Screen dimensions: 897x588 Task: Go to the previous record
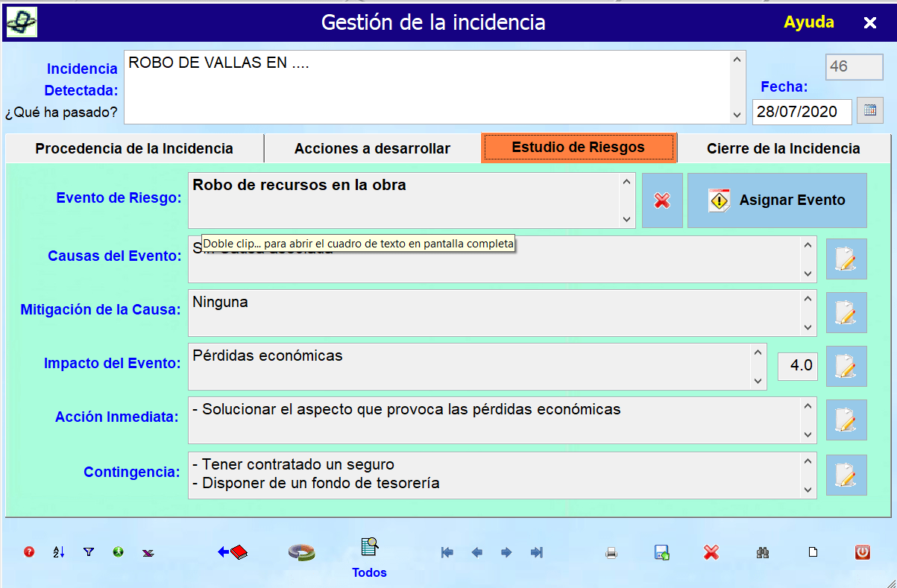point(477,552)
